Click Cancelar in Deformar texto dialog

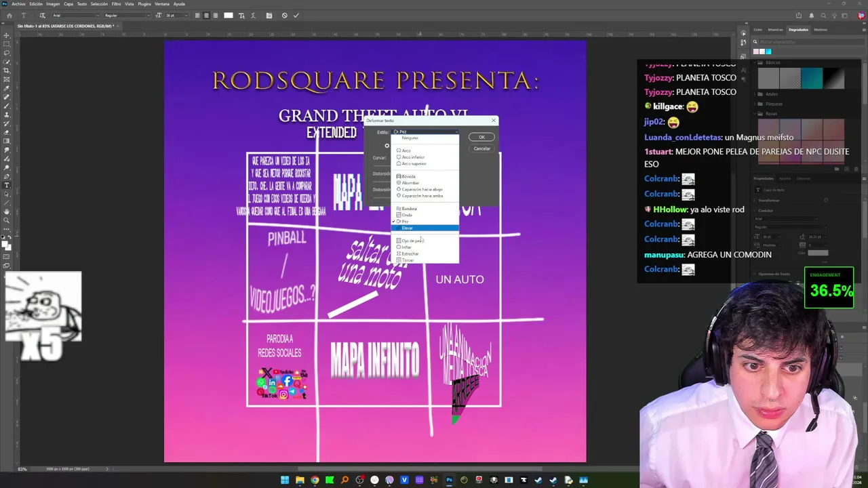[481, 148]
